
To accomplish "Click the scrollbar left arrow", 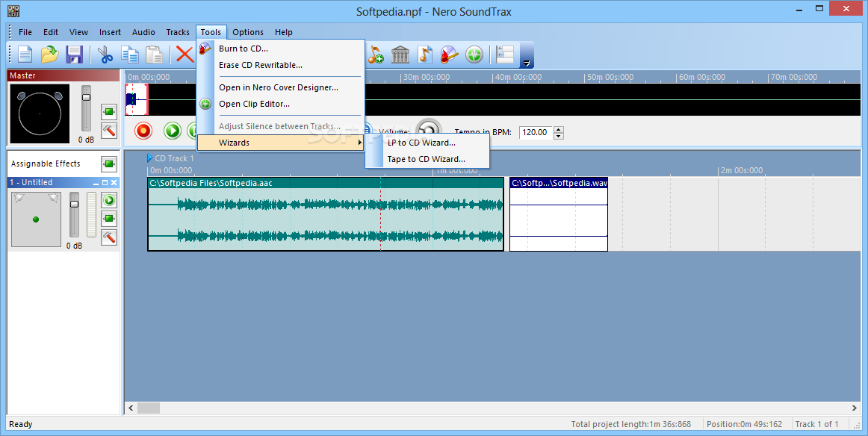I will [131, 408].
